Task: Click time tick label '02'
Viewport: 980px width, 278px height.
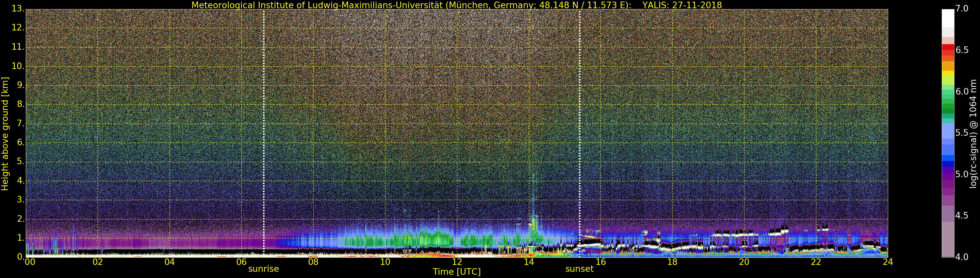Action: point(98,262)
